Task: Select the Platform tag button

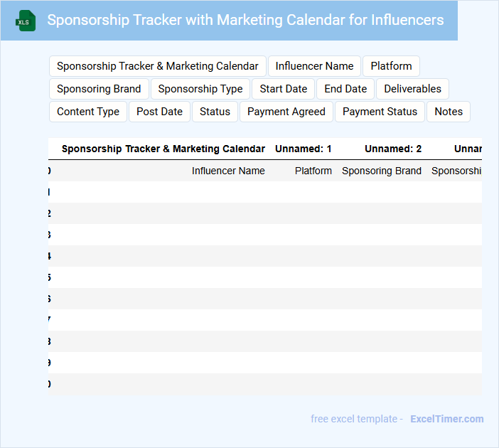Action: (x=391, y=66)
